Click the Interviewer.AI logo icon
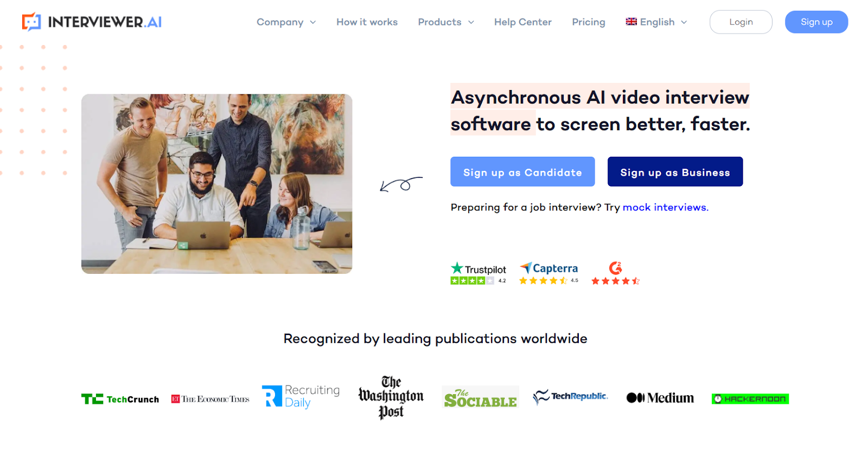This screenshot has height=476, width=868. click(x=31, y=22)
